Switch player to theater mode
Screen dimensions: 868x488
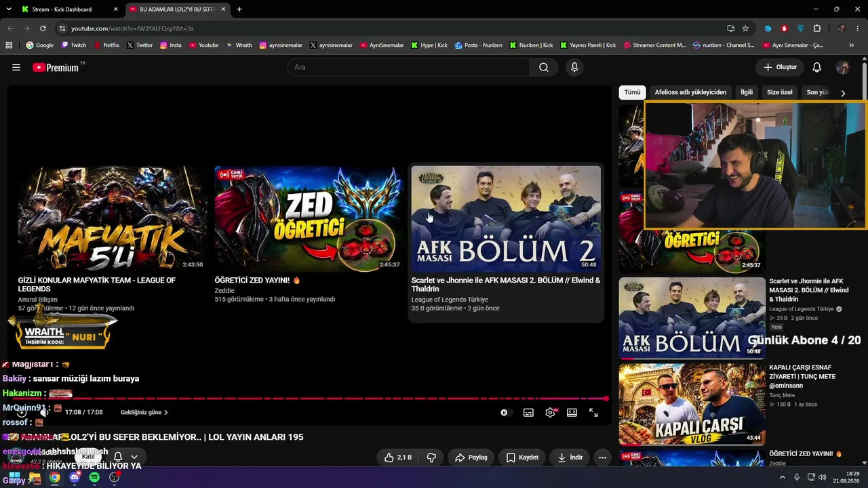click(x=572, y=412)
